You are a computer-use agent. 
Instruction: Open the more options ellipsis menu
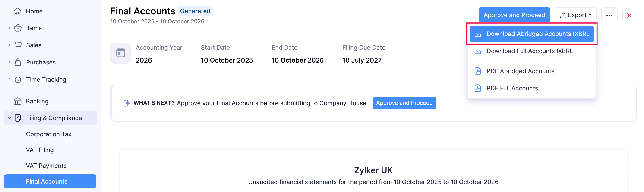pyautogui.click(x=609, y=15)
